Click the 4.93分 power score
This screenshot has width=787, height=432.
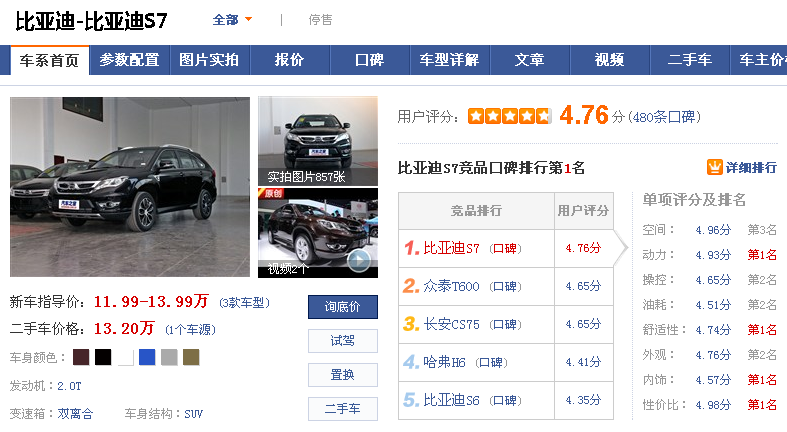pos(713,255)
